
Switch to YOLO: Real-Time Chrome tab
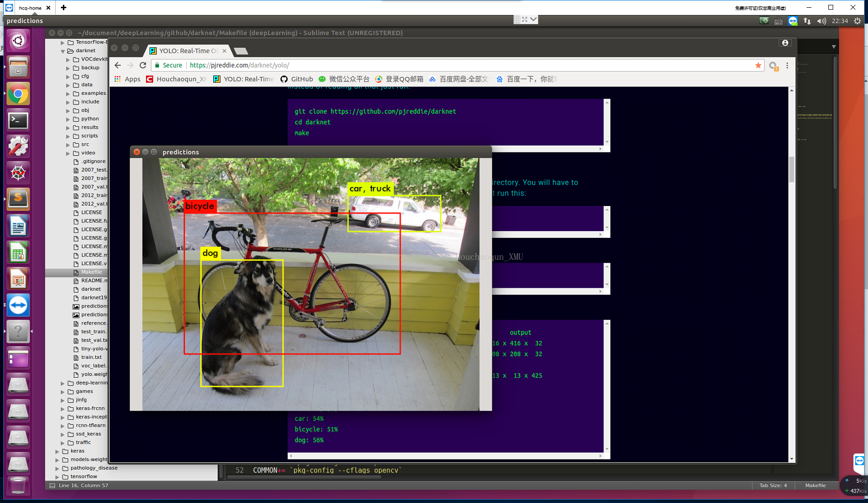click(x=188, y=51)
